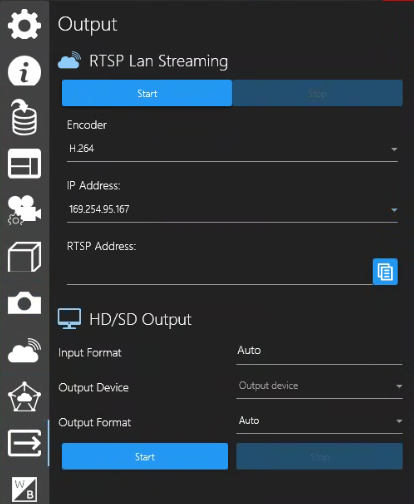Open the info panel icon
Viewport: 414px width, 504px height.
pyautogui.click(x=24, y=71)
